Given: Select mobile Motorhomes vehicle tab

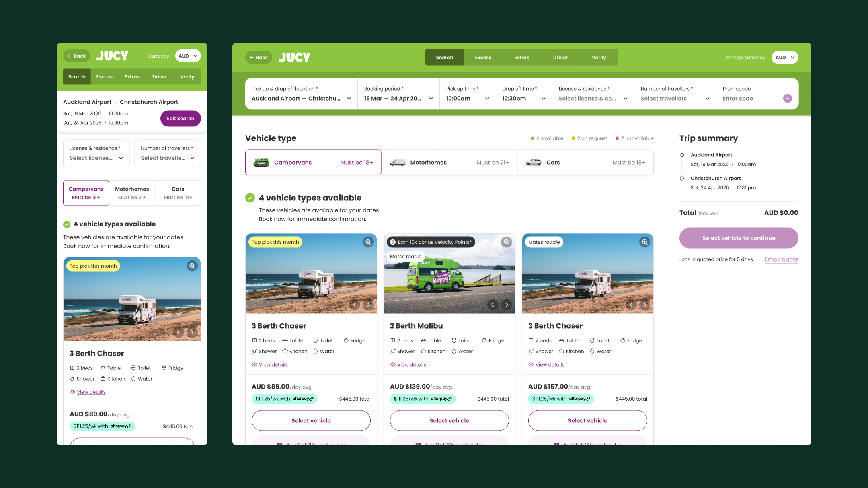Looking at the screenshot, I should 132,193.
